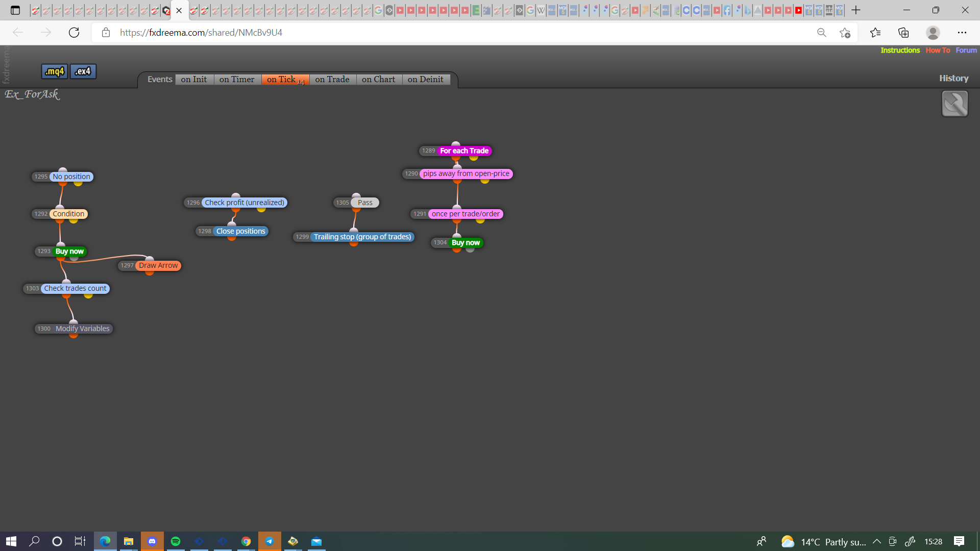980x551 pixels.
Task: Add this page to favorites star icon
Action: point(845,33)
